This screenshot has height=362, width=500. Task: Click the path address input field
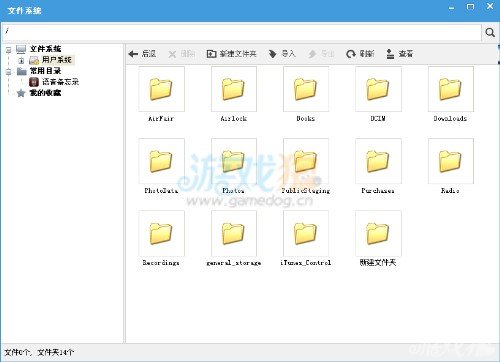tap(242, 32)
